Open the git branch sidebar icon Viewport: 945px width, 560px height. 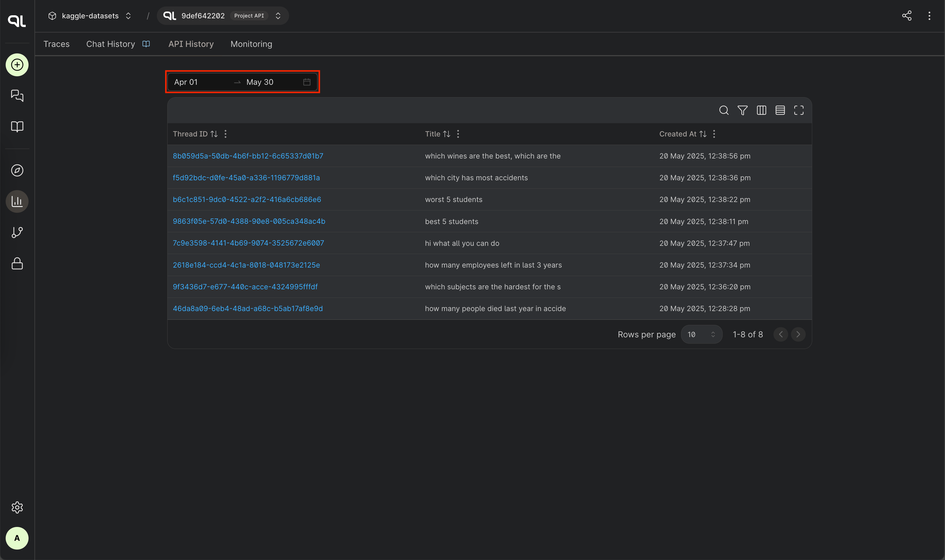[17, 232]
